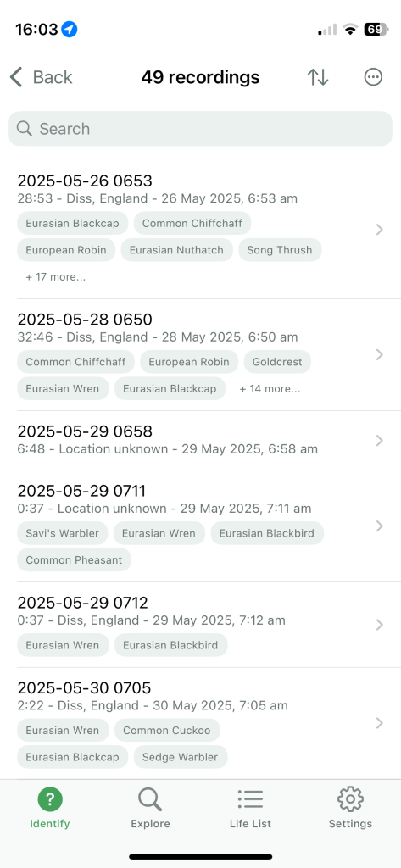401x868 pixels.
Task: Expand recording 2025-05-26 0653 chevron
Action: pyautogui.click(x=380, y=229)
